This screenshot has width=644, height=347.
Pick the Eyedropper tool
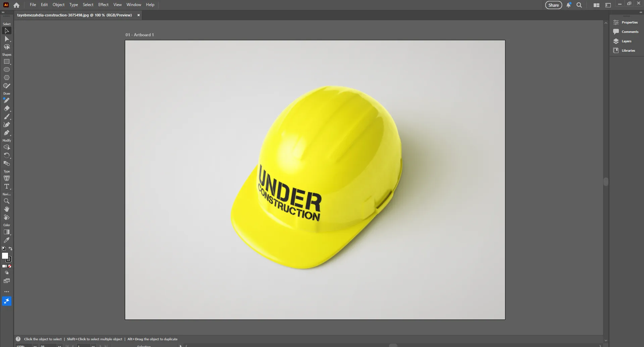(7, 240)
